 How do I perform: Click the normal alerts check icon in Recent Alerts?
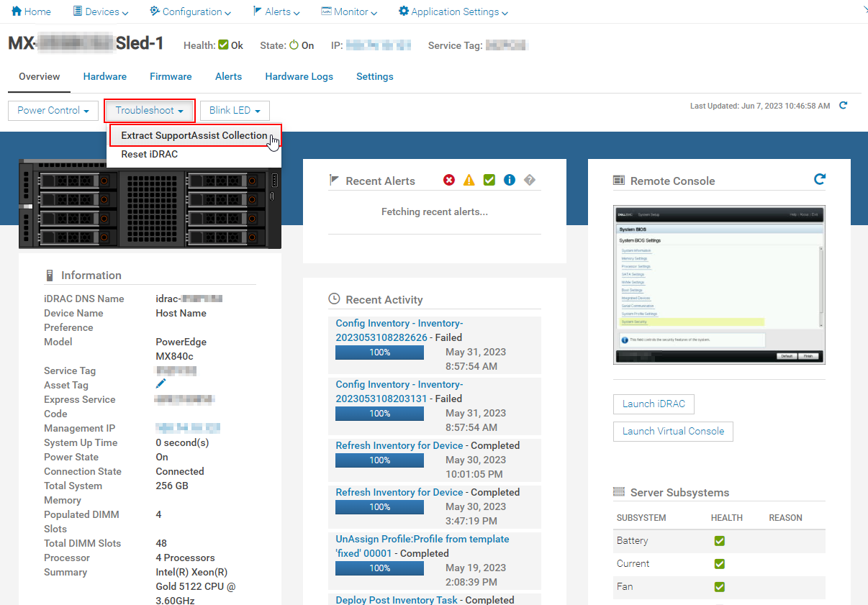489,180
